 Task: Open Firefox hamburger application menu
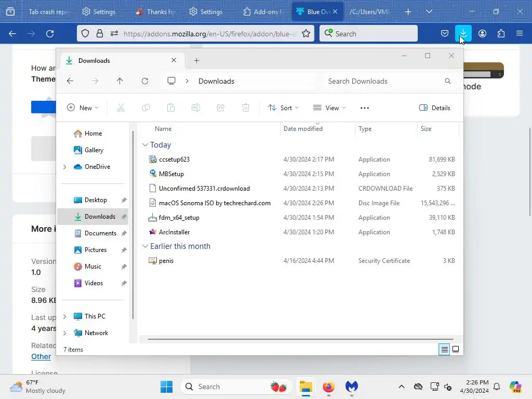[x=520, y=33]
